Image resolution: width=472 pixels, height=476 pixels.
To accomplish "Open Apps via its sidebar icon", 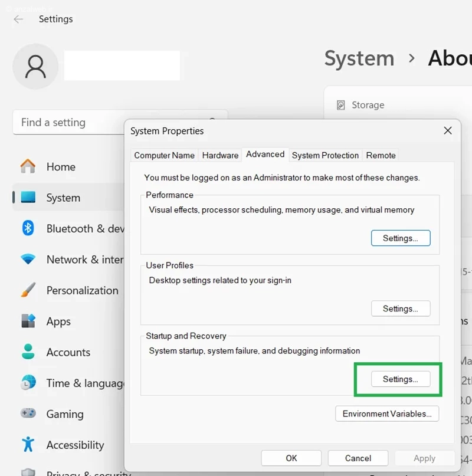I will 28,321.
